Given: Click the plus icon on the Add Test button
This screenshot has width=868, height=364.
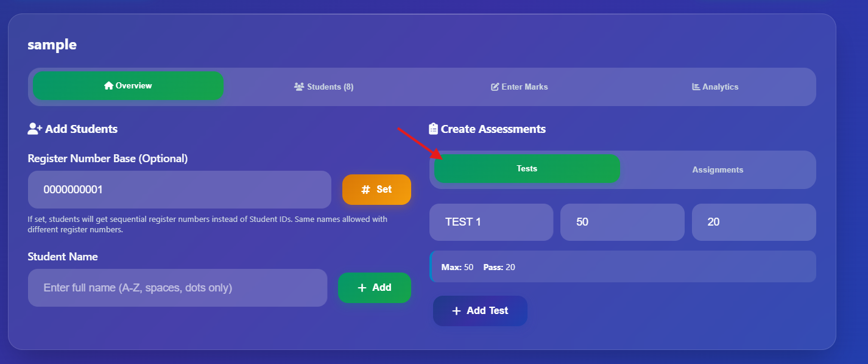Looking at the screenshot, I should (456, 310).
